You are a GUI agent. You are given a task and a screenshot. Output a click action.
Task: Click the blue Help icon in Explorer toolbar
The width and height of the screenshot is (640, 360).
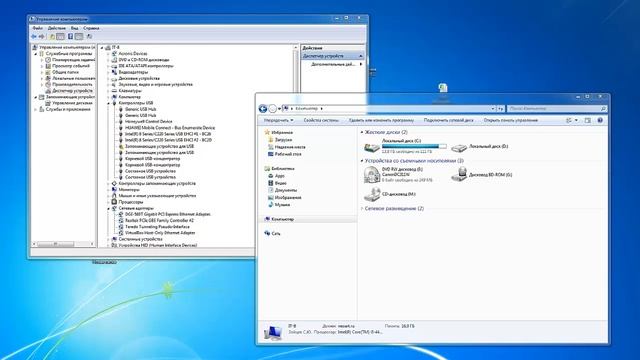(x=600, y=120)
